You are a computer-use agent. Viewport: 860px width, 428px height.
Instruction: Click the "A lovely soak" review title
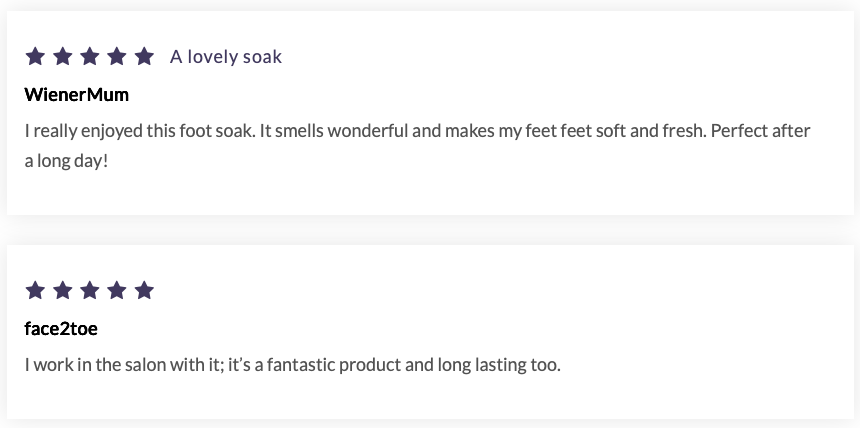pyautogui.click(x=226, y=57)
